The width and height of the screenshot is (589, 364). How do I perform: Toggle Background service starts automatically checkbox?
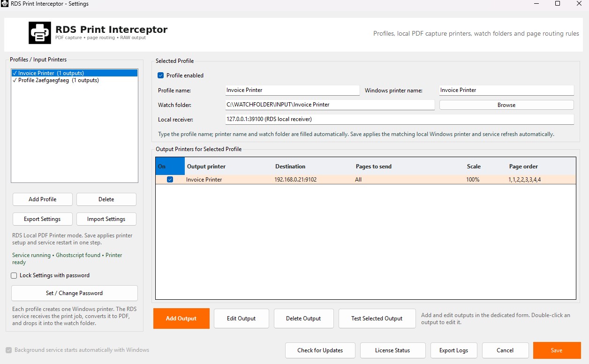[8, 350]
